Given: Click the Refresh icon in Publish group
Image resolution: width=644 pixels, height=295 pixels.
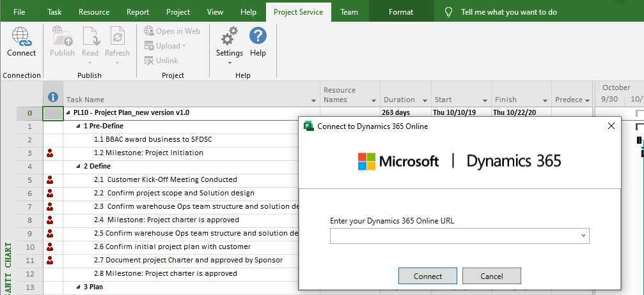Looking at the screenshot, I should click(117, 36).
